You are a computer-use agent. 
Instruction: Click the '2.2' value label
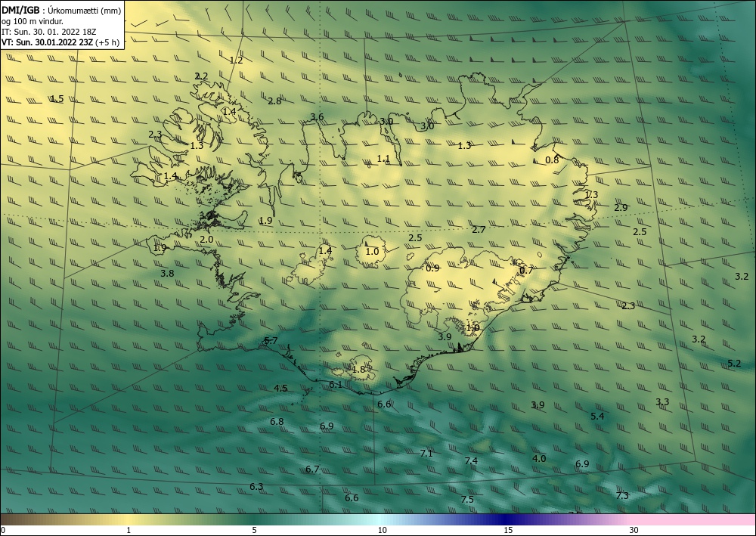[x=201, y=76]
